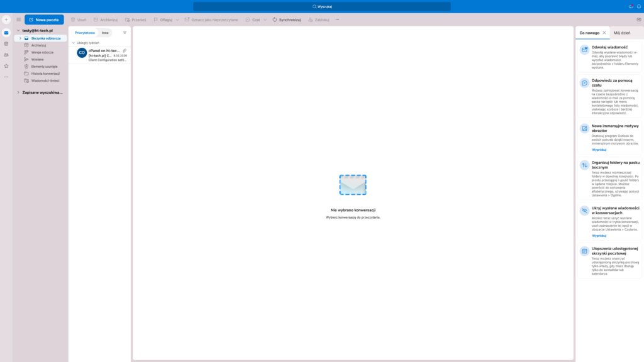Click the Przenieś move button

pos(136,19)
